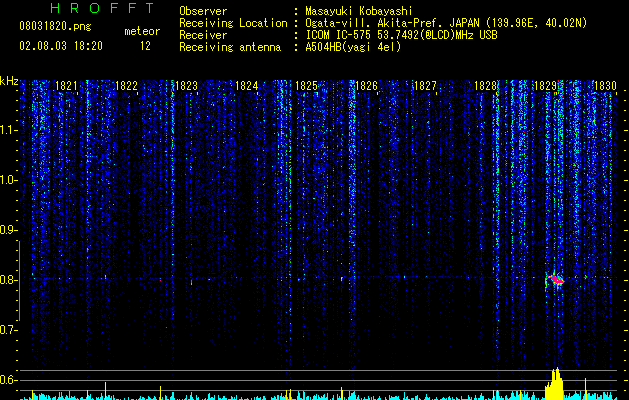Click the 0.7 kHz axis label

[x=9, y=330]
